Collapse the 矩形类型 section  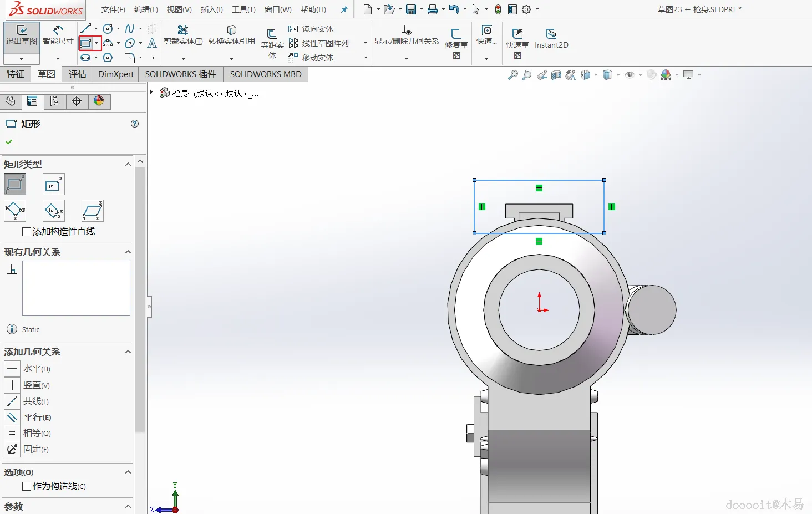click(x=128, y=164)
